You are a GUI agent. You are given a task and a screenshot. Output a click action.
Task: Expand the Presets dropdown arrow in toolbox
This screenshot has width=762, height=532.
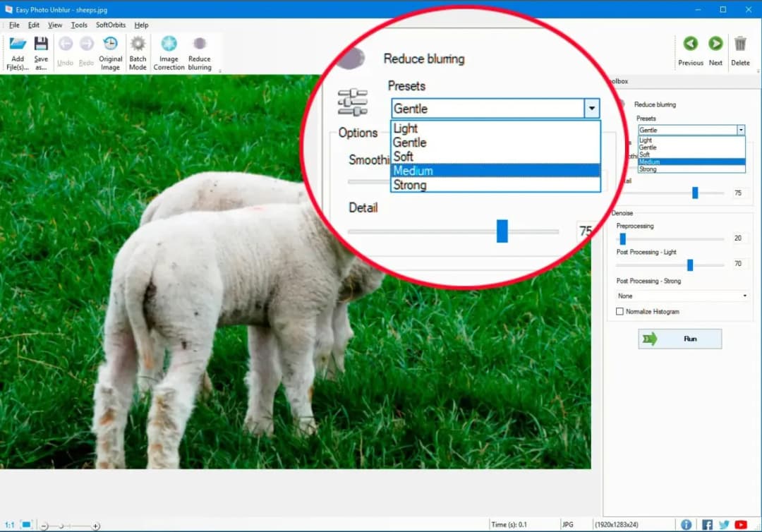740,130
